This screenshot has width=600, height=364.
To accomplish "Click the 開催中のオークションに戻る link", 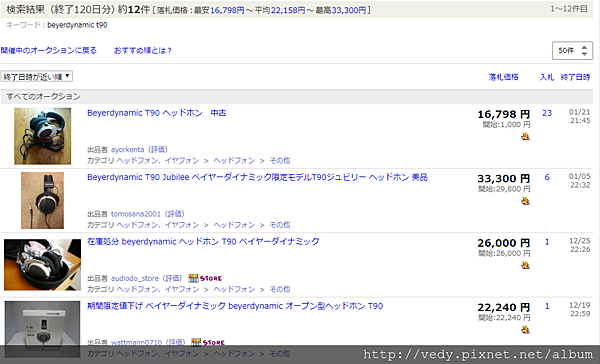I will (49, 51).
